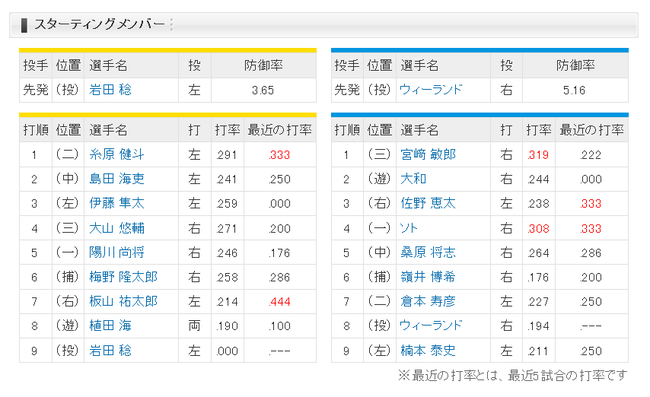650x397 pixels.
Task: Click left batting table 打順 header
Action: [x=36, y=130]
